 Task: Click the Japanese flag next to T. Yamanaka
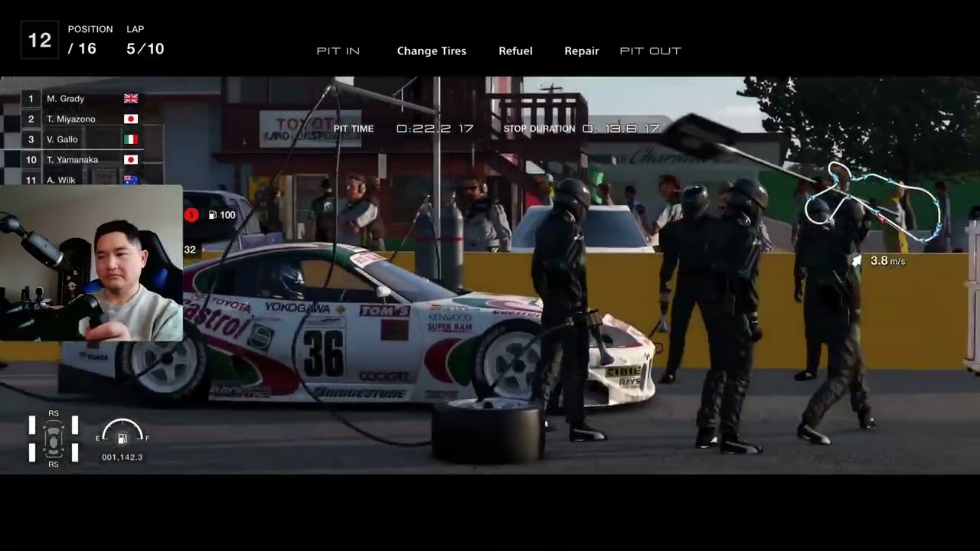131,160
